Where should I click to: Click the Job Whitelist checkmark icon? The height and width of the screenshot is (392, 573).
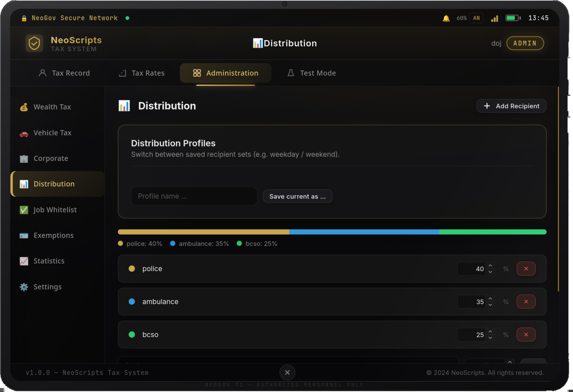(x=24, y=210)
